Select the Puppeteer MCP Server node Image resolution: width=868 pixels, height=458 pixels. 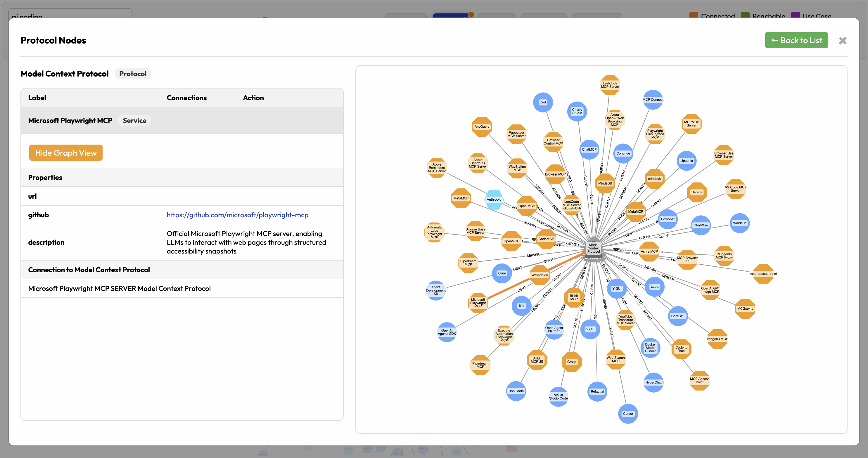pyautogui.click(x=516, y=134)
